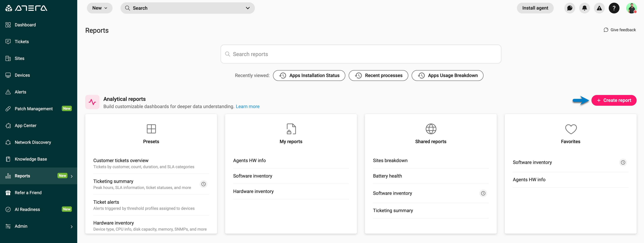Screen dimensions: 644x243
Task: Click the Dashboard sidebar icon
Action: (8, 25)
